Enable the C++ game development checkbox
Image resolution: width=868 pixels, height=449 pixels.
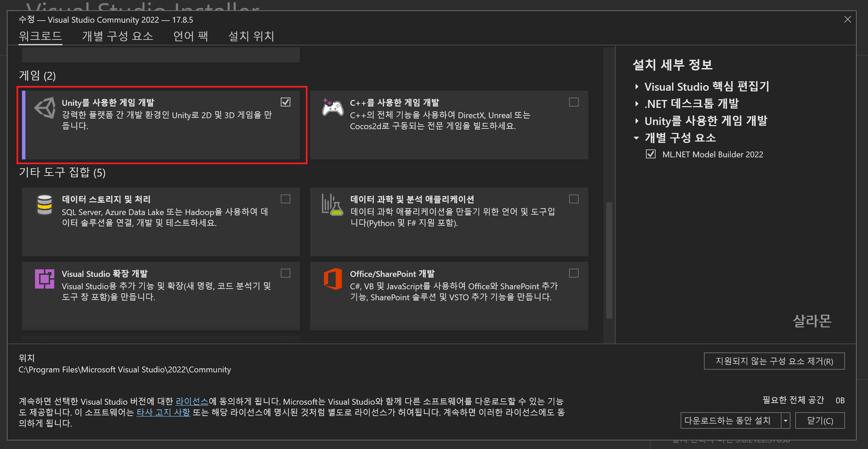[574, 102]
